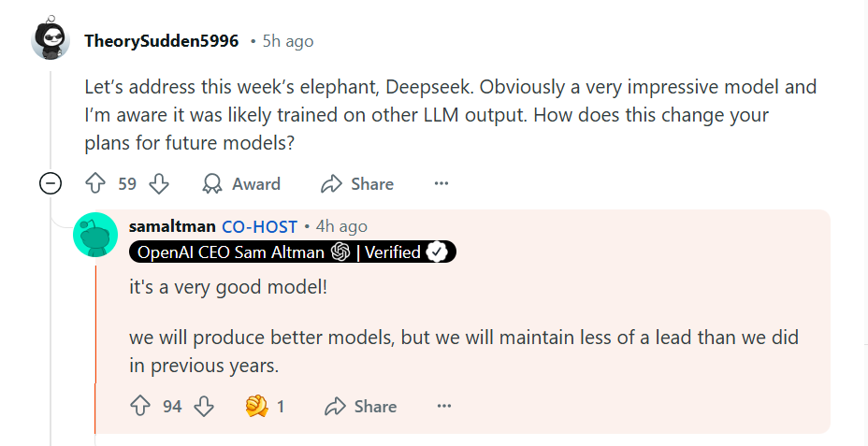Collapse the comment thread with minus button

tap(51, 184)
